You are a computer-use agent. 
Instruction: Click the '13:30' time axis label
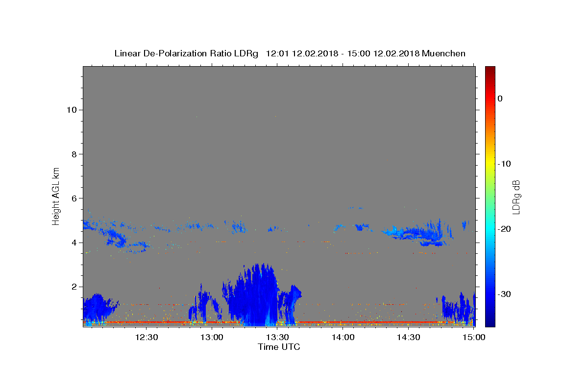(x=277, y=337)
